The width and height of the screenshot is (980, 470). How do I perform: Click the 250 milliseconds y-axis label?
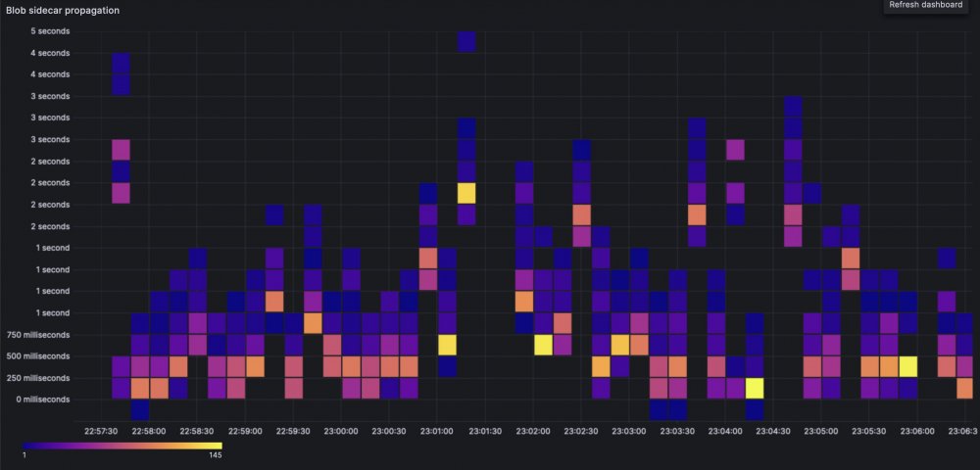[40, 378]
